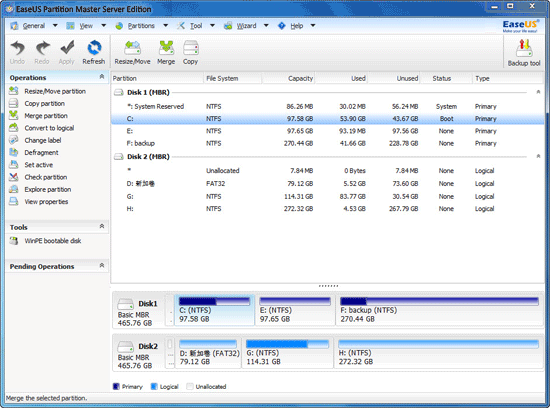Collapse the Tools panel
Screen dimensions: 550x408
[x=102, y=227]
